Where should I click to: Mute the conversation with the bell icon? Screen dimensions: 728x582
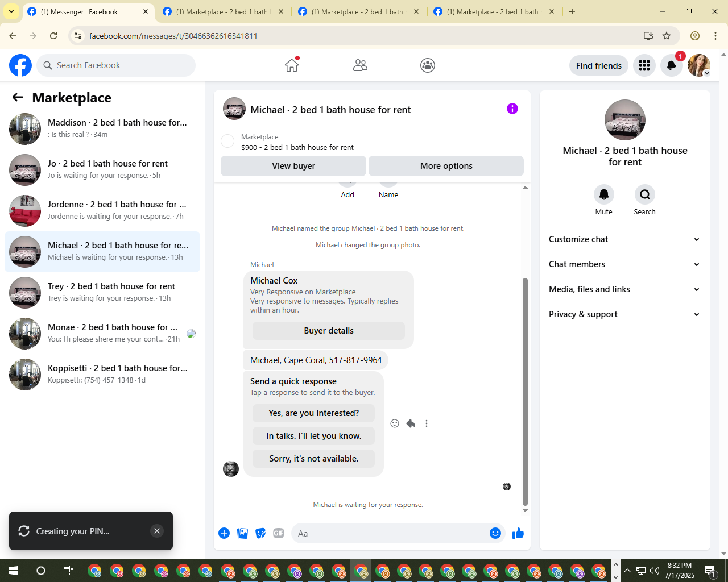click(604, 194)
